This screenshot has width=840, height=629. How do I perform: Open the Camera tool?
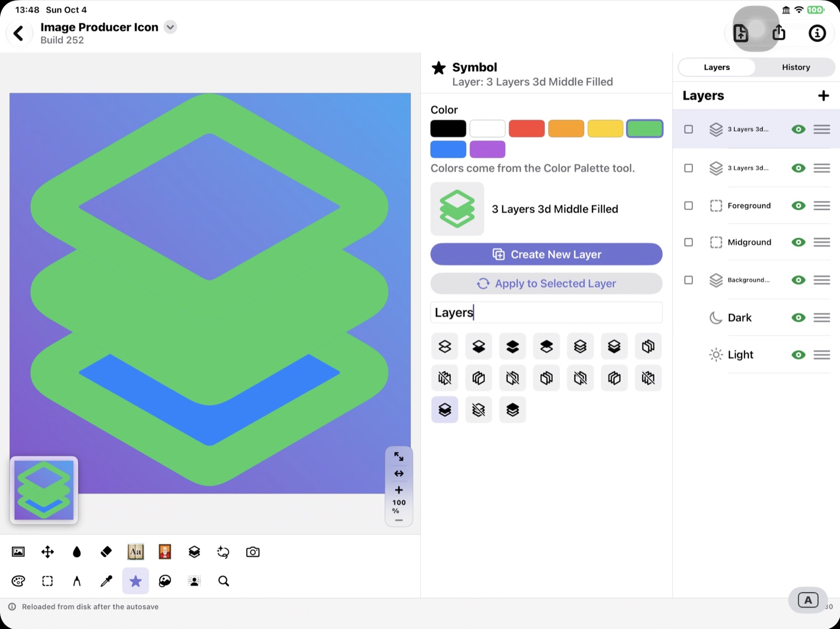point(253,552)
